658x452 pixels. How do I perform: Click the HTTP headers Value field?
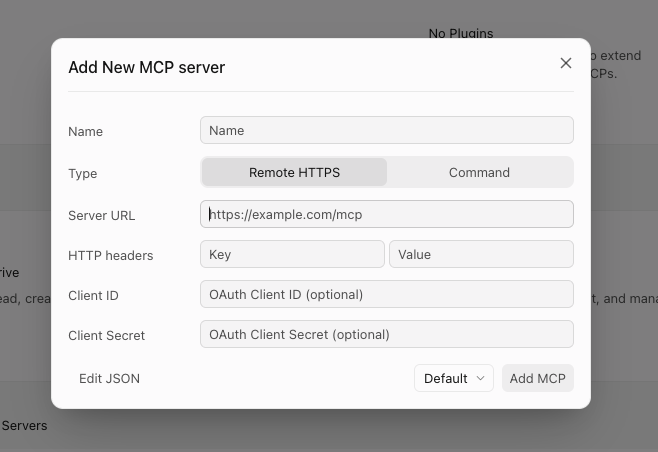(481, 254)
